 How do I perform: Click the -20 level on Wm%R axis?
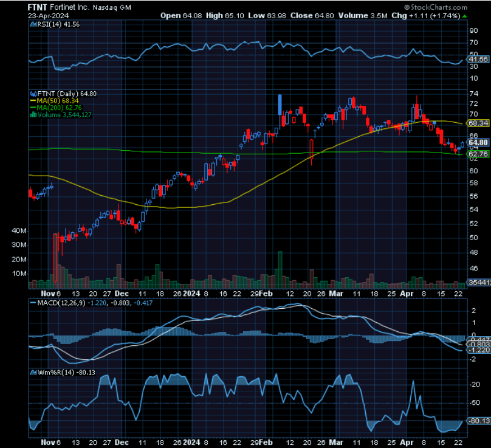(x=475, y=384)
